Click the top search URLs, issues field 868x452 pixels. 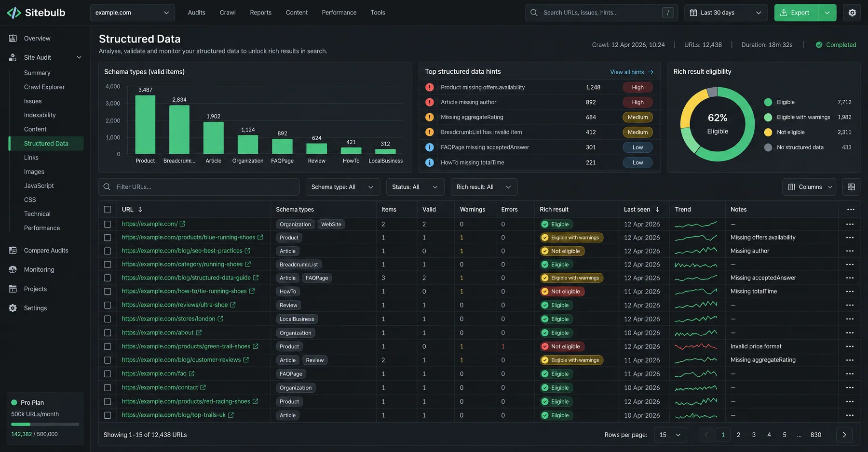(601, 13)
